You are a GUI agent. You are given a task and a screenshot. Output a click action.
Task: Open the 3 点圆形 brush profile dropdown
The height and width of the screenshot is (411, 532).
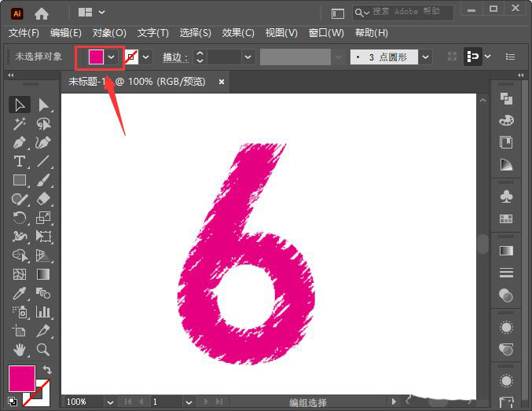coord(426,57)
